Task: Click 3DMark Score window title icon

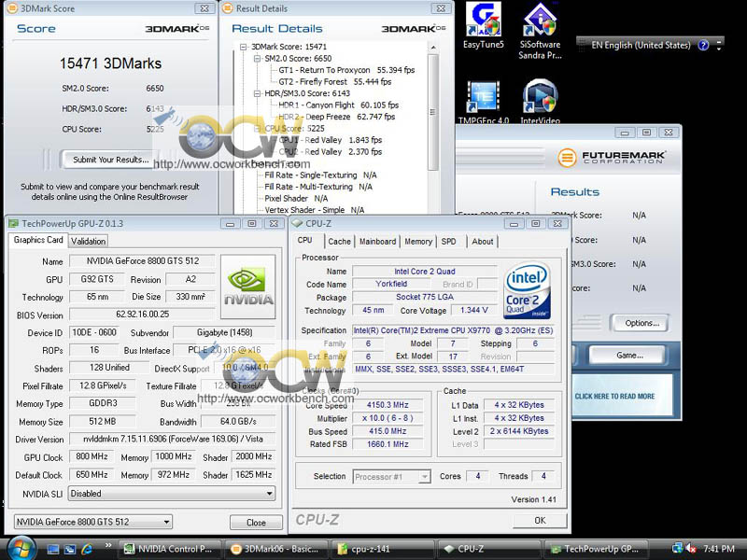Action: tap(12, 8)
